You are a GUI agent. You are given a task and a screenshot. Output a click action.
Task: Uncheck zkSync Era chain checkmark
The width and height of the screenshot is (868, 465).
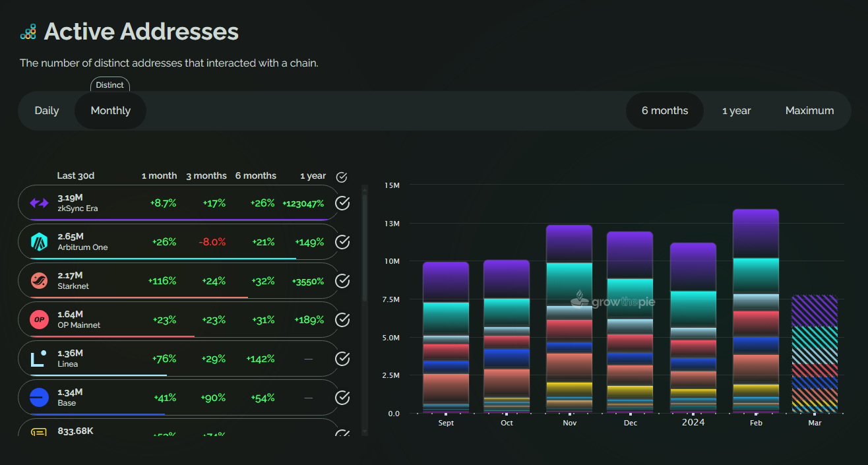(x=342, y=203)
